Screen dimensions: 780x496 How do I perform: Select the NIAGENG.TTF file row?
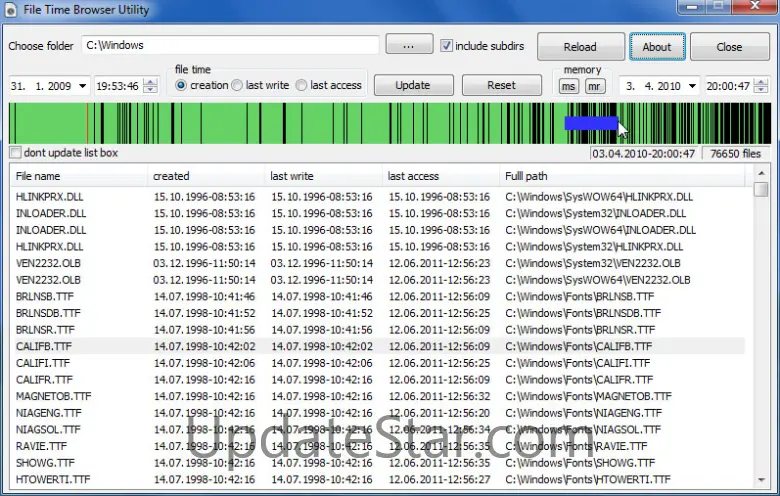coord(378,413)
